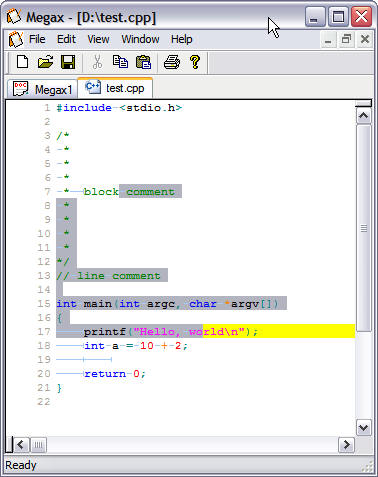Open the File menu

37,39
